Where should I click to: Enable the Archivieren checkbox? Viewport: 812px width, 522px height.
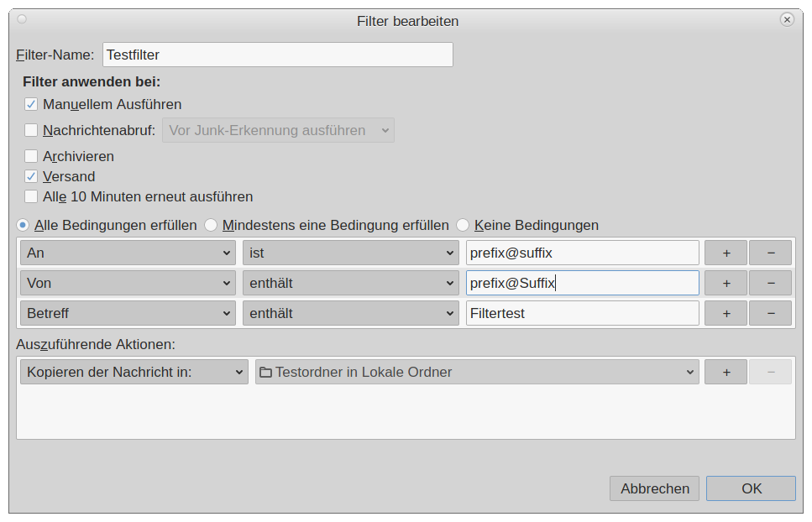pos(31,156)
